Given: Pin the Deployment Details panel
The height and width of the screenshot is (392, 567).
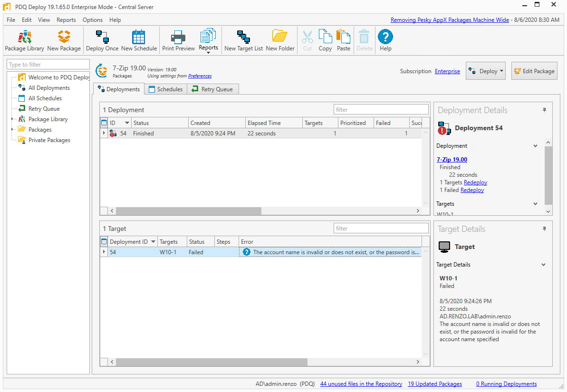Looking at the screenshot, I should click(x=544, y=110).
